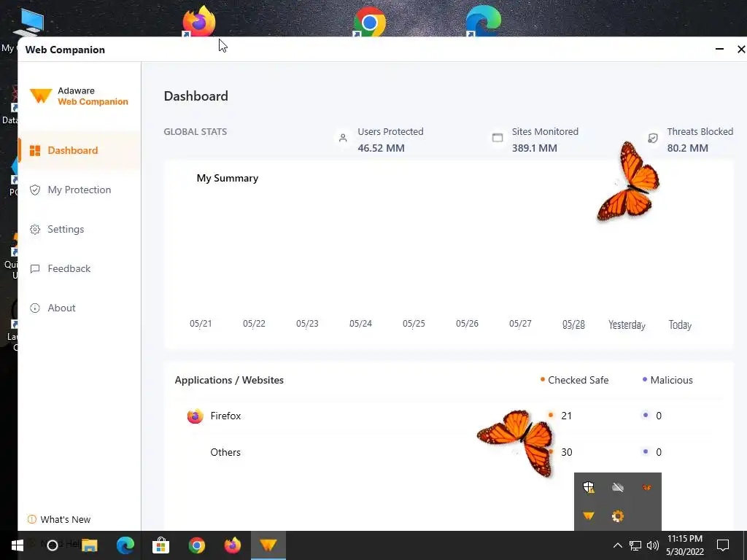This screenshot has width=747, height=560.
Task: Collapse the hidden tray icons chevron
Action: (617, 545)
